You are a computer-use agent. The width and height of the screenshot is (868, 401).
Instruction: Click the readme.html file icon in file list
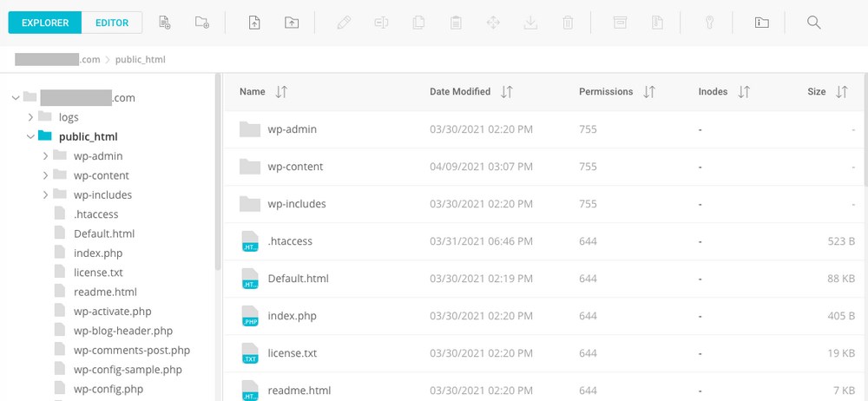point(250,390)
